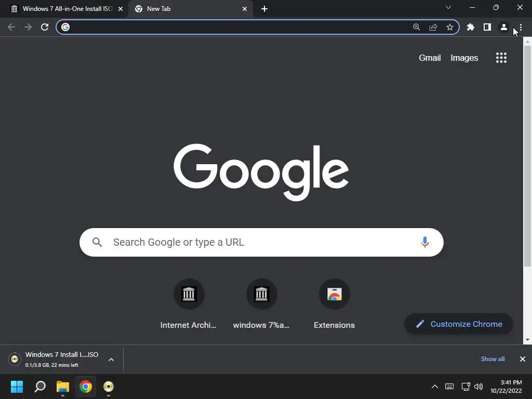The image size is (532, 399).
Task: Open the tab search dropdown arrow
Action: tap(448, 7)
